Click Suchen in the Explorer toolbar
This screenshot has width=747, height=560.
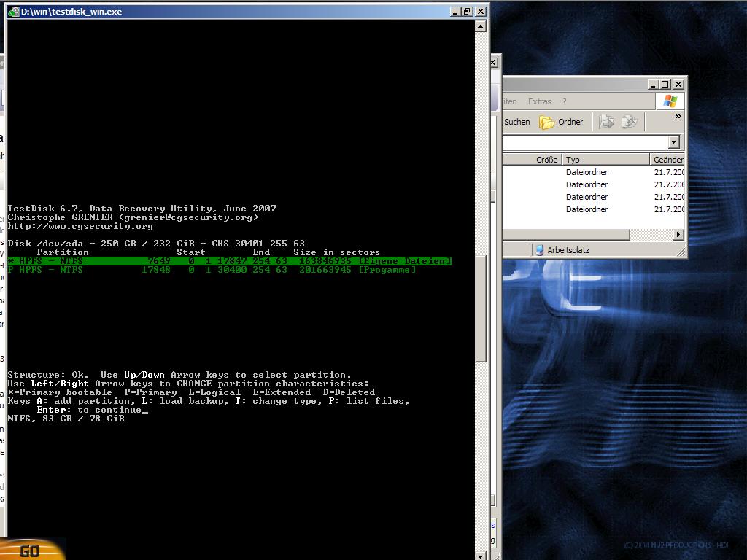tap(517, 122)
